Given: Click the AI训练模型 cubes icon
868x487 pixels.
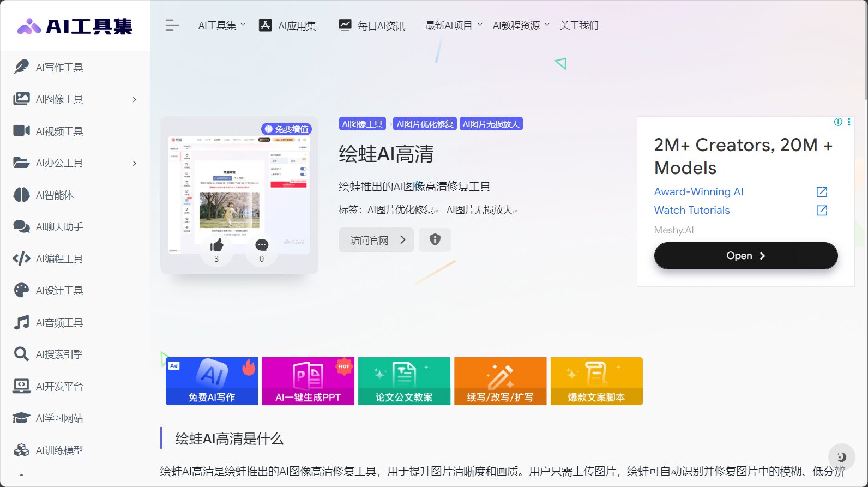Looking at the screenshot, I should pos(21,450).
